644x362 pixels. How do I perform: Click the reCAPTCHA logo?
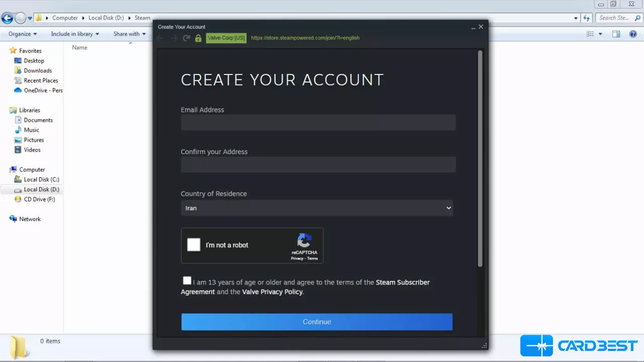click(304, 240)
